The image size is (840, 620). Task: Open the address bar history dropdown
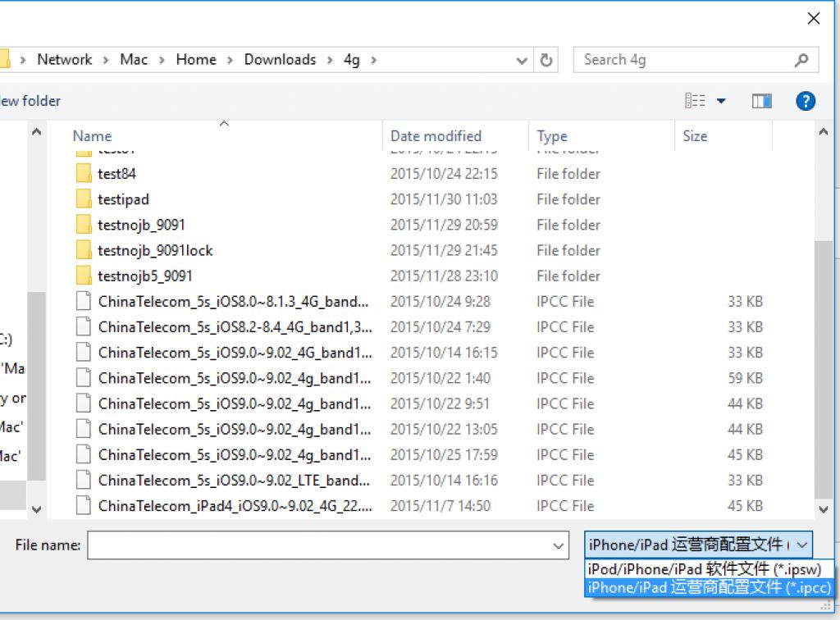click(x=522, y=60)
